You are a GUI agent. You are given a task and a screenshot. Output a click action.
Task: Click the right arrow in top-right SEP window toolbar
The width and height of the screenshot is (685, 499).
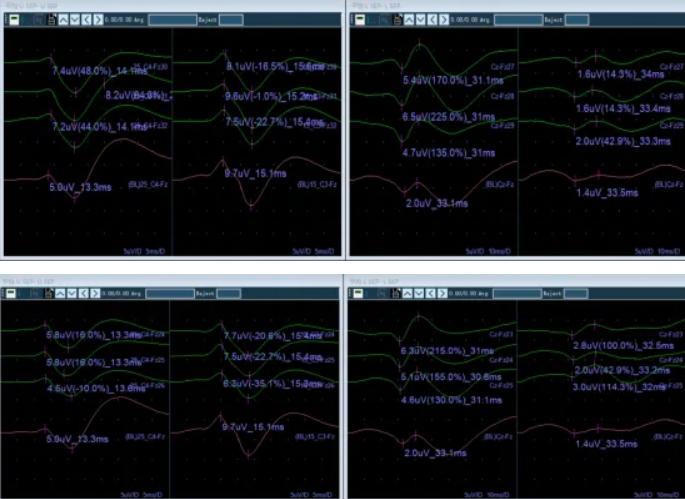click(x=443, y=20)
